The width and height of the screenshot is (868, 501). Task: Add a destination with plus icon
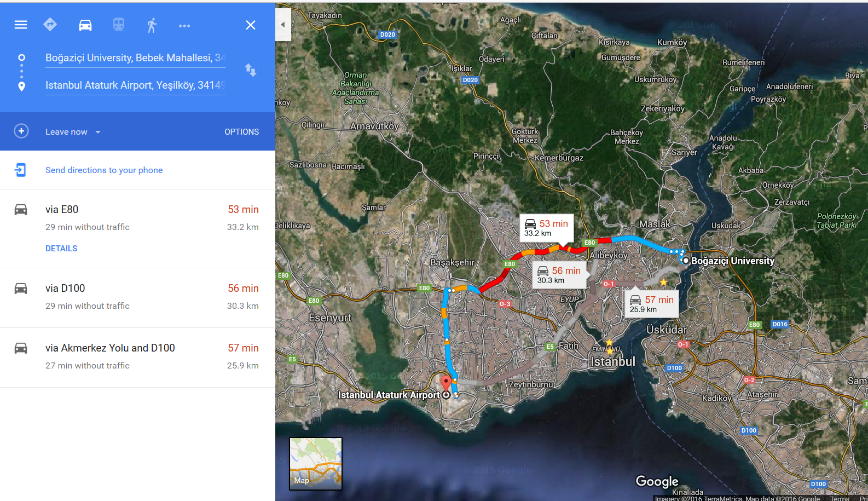pyautogui.click(x=21, y=131)
